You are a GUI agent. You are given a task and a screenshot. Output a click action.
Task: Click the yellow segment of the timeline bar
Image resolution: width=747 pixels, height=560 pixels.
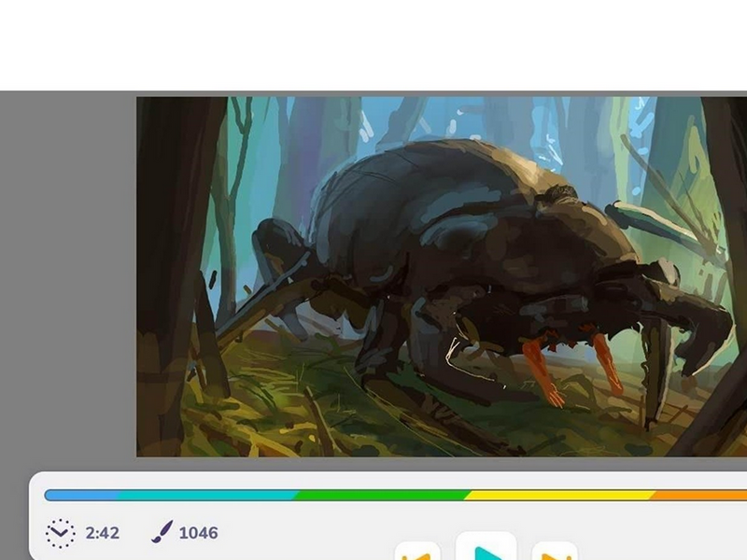559,496
